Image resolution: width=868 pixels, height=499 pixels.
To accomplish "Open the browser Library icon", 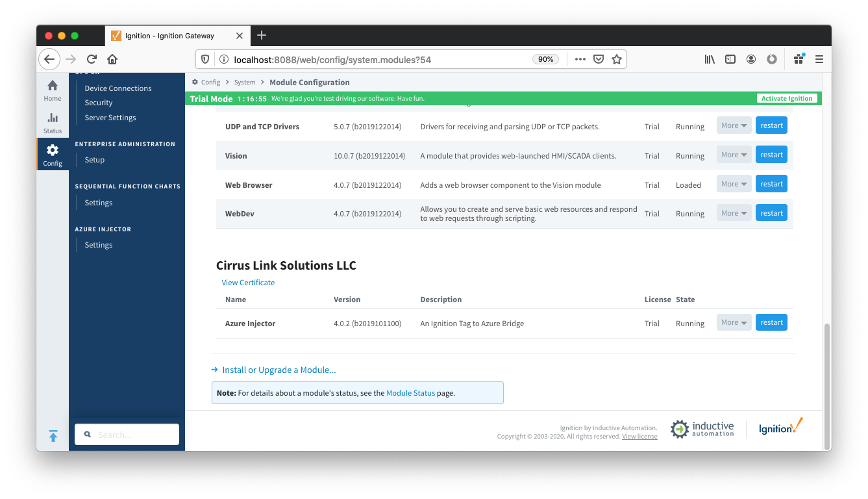I will (x=710, y=59).
